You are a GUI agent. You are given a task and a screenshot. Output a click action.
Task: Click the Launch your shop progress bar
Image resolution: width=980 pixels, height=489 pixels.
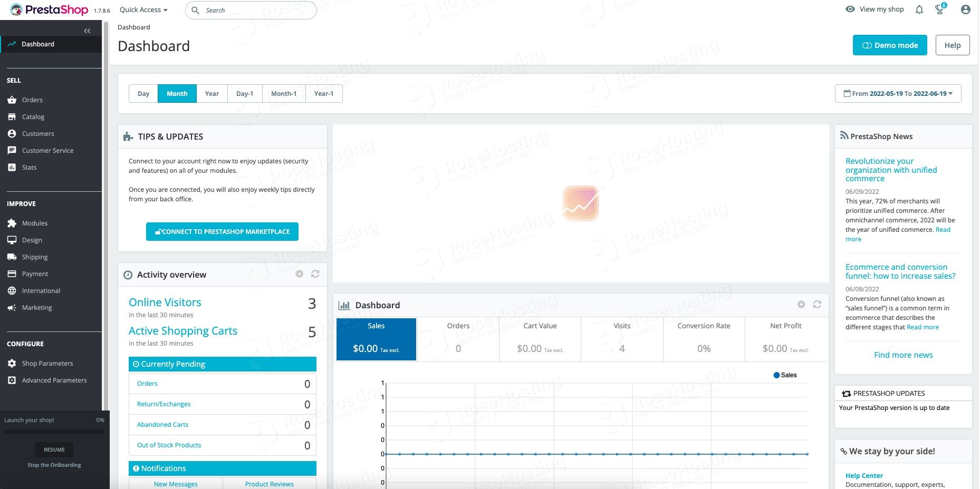54,431
